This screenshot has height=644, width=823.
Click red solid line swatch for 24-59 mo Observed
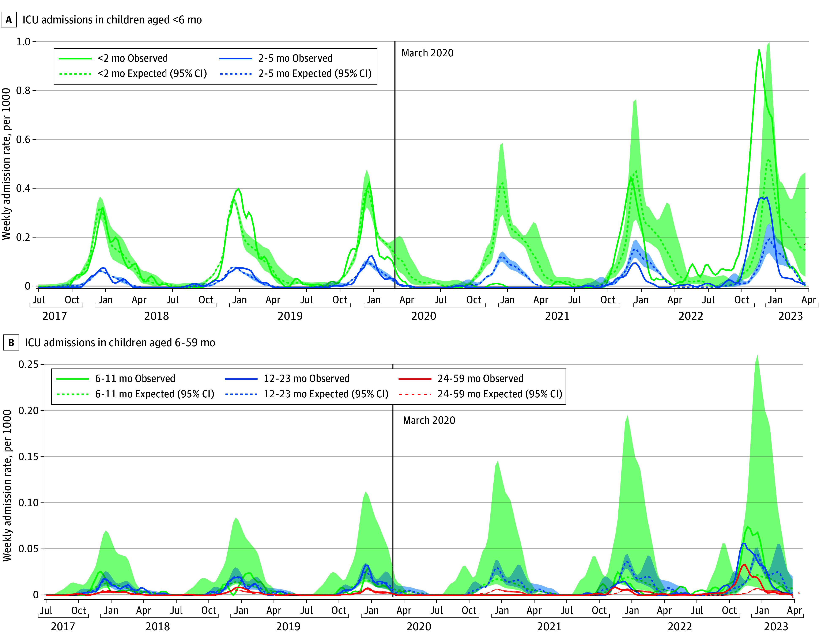pos(415,379)
